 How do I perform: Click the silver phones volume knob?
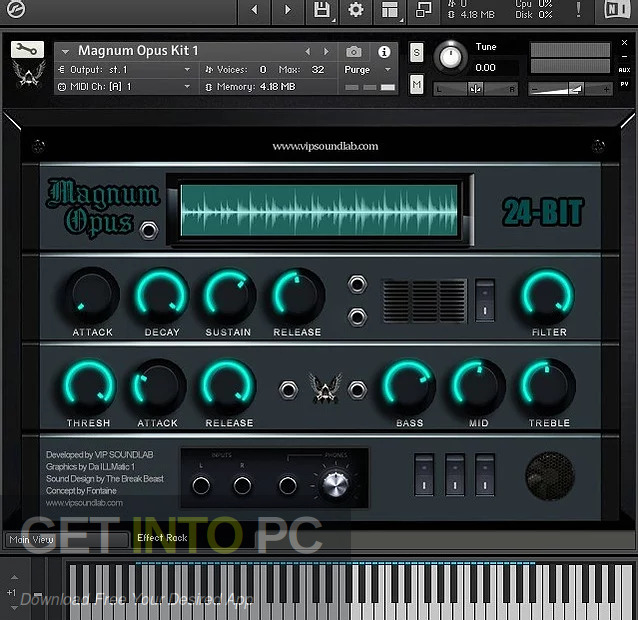pyautogui.click(x=335, y=484)
